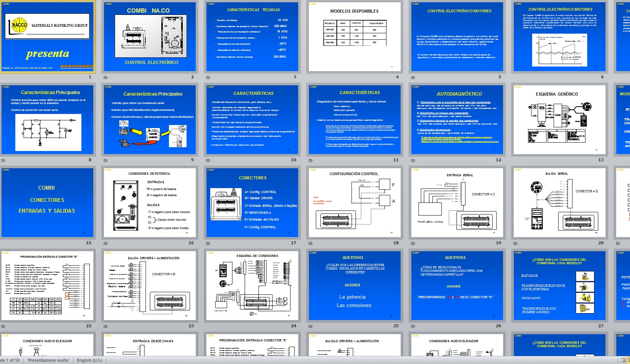
Task: Select slide 23 'SALIDA DRIVERS + ALIMENTACIÓN'
Action: pyautogui.click(x=150, y=286)
